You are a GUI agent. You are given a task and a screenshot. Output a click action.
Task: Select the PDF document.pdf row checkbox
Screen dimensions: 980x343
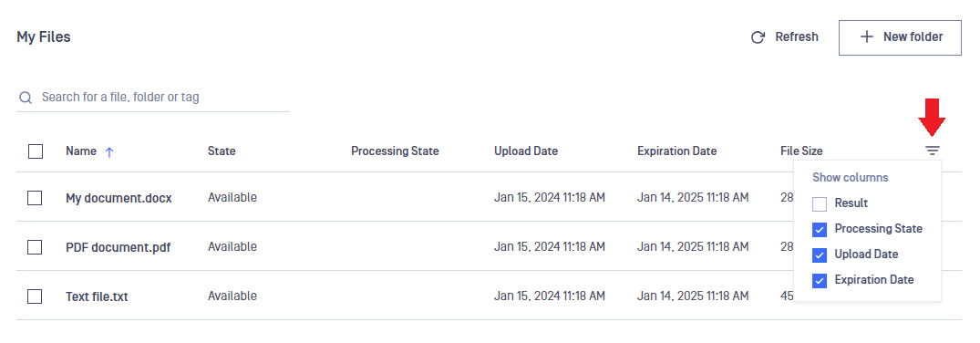coord(35,247)
